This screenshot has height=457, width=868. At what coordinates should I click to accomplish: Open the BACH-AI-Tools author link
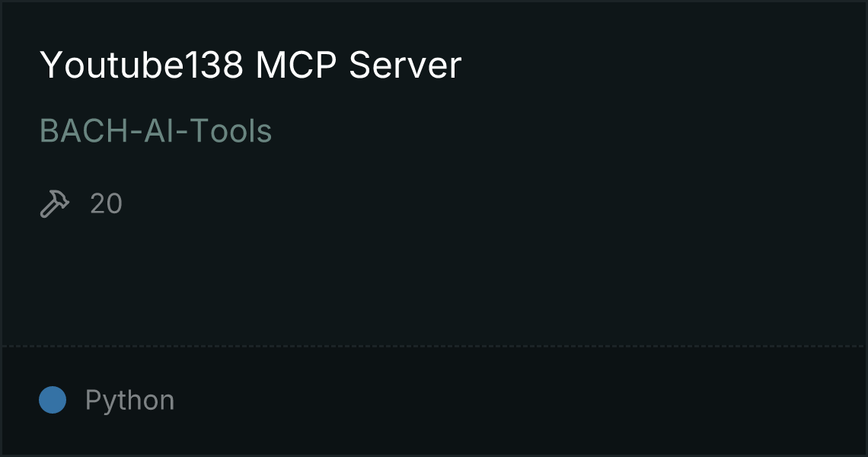[x=155, y=131]
